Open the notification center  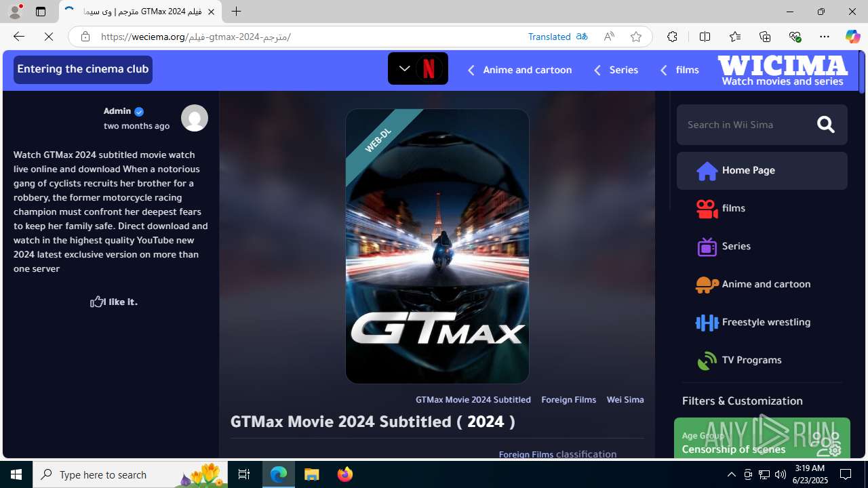846,474
